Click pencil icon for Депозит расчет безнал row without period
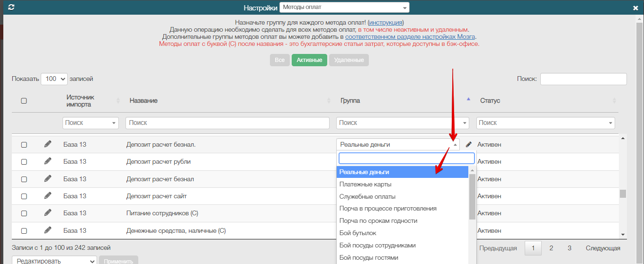The width and height of the screenshot is (644, 264). pyautogui.click(x=47, y=178)
